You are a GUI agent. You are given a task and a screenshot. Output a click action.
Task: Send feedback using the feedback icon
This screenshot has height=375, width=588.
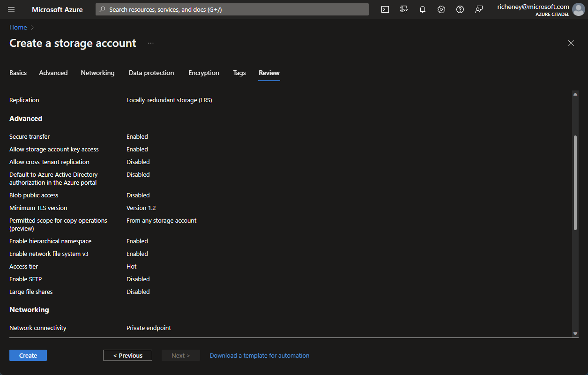tap(478, 9)
